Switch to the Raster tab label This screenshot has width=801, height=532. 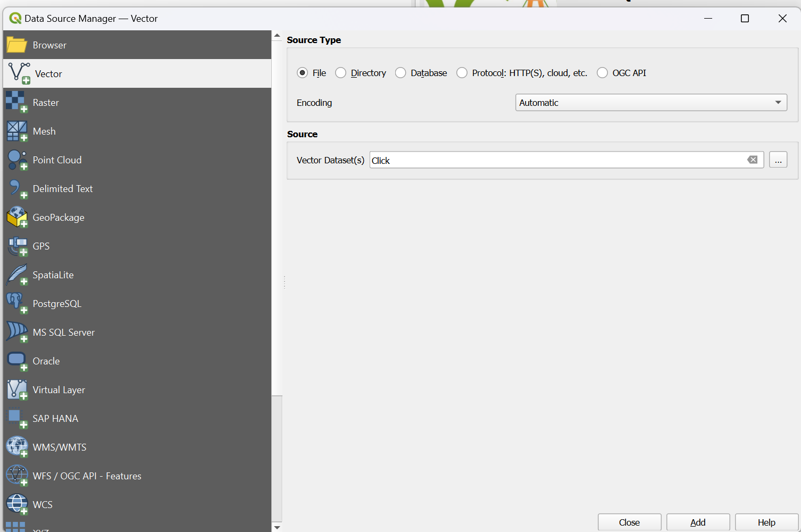coord(46,103)
